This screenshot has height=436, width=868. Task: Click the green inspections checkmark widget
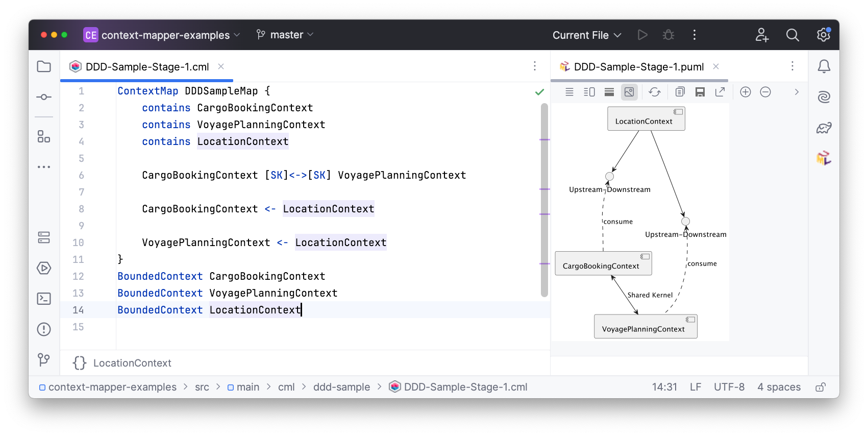[539, 92]
